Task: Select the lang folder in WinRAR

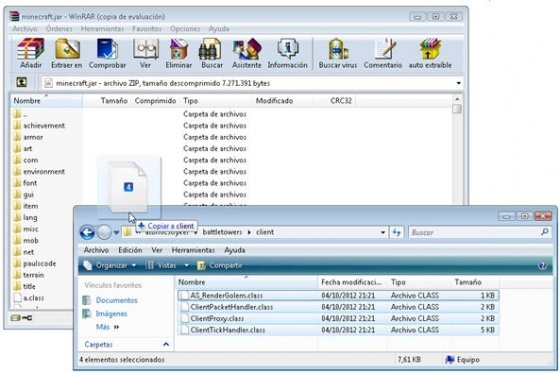Action: [25, 217]
